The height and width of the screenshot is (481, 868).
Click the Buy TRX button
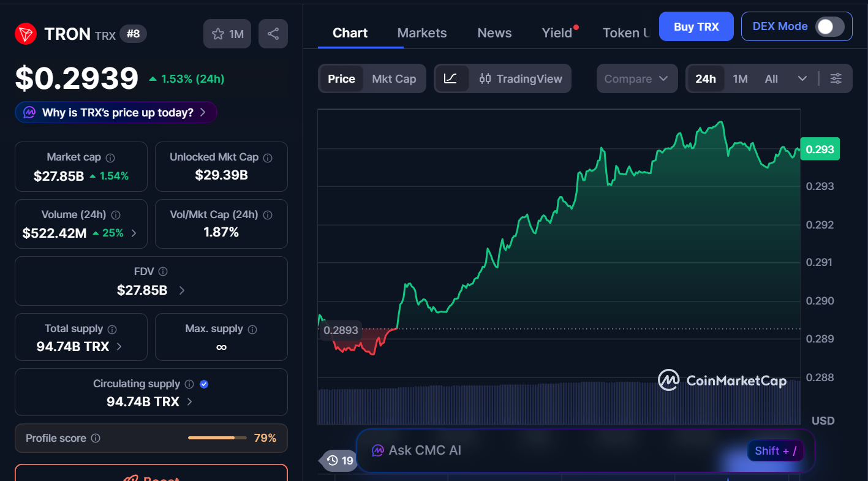(696, 26)
